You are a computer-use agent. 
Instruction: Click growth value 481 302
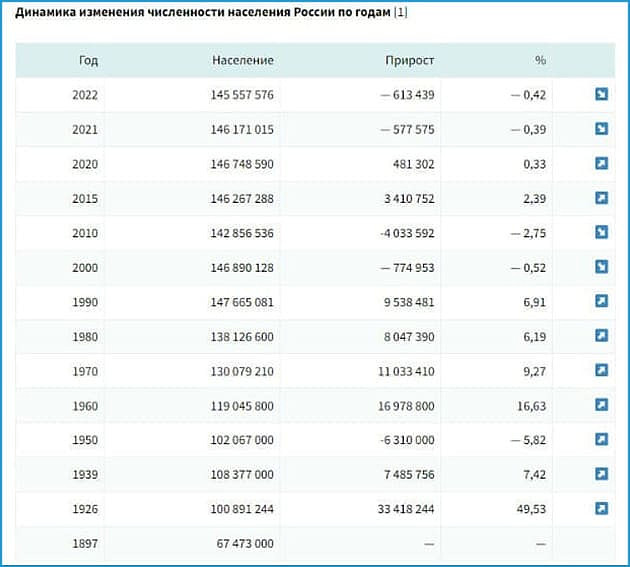coord(413,164)
